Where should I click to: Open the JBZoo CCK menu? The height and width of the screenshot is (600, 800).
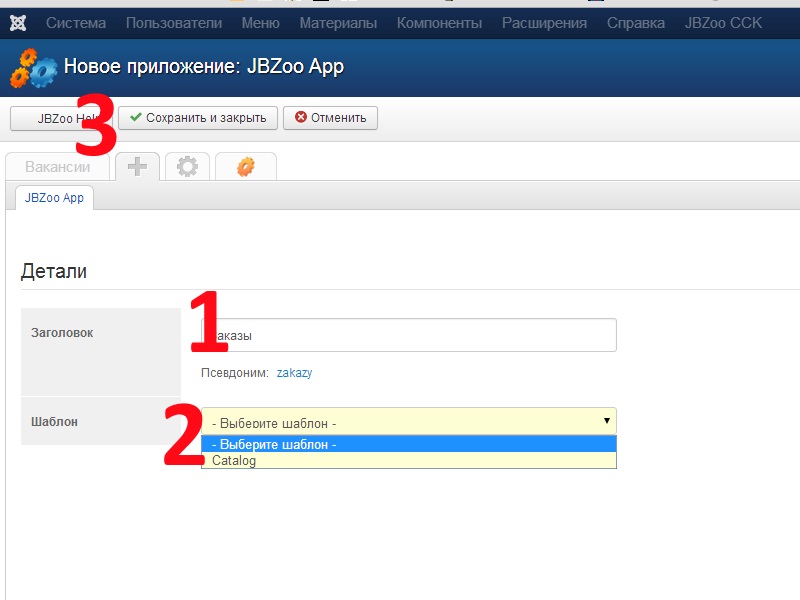click(723, 23)
